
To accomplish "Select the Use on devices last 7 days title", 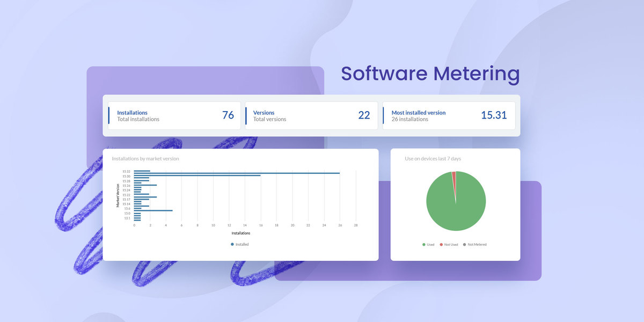I will click(x=434, y=158).
